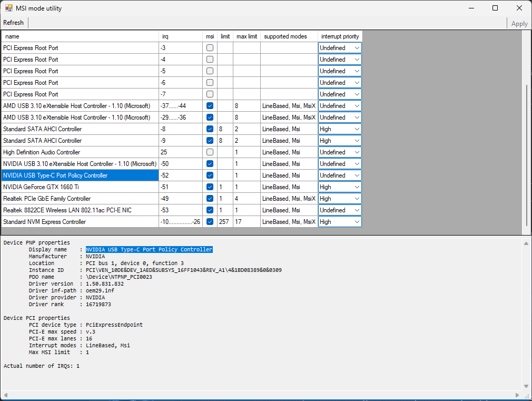This screenshot has width=532, height=401.
Task: Click properties pane scroll down arrow
Action: coord(526,386)
